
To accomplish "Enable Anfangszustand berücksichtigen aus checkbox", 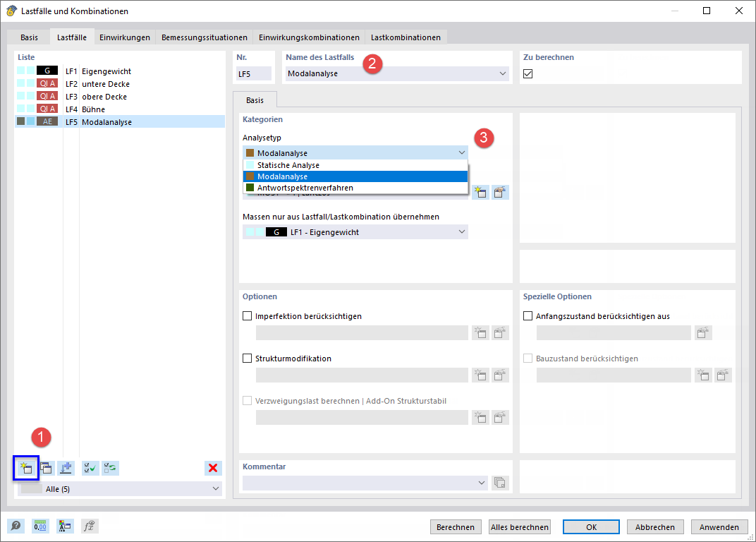I will point(528,316).
